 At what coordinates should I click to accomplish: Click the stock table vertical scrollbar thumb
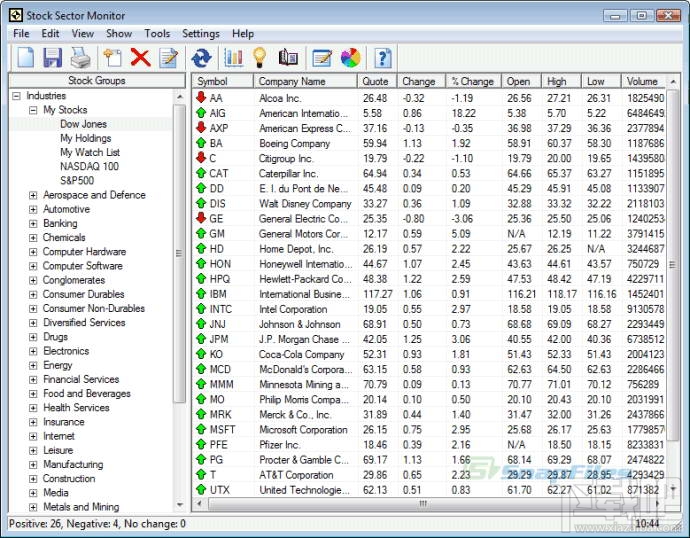click(x=672, y=265)
